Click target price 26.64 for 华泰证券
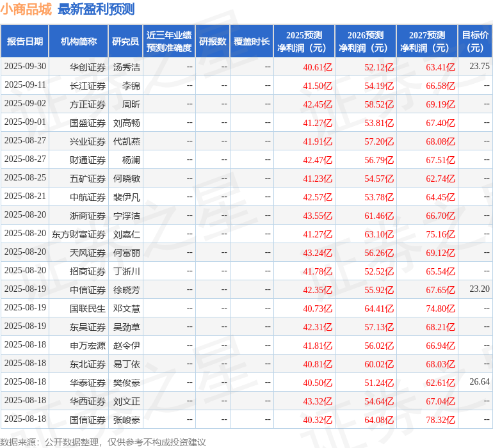The height and width of the screenshot is (448, 493). click(479, 382)
